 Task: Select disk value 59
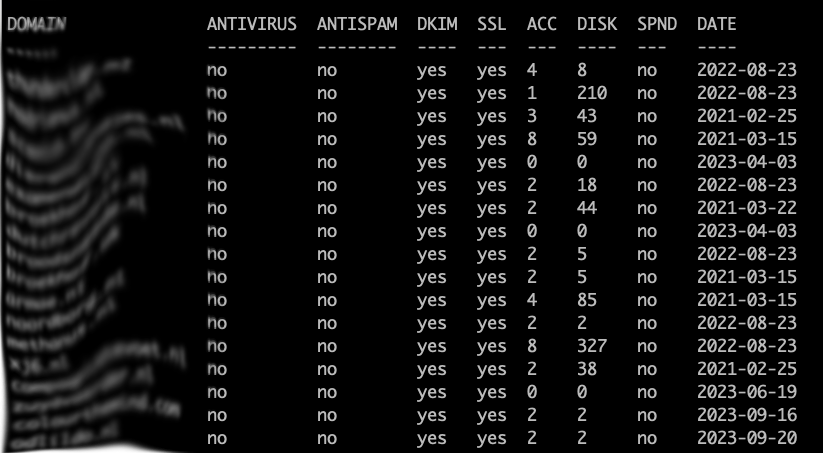(x=587, y=139)
